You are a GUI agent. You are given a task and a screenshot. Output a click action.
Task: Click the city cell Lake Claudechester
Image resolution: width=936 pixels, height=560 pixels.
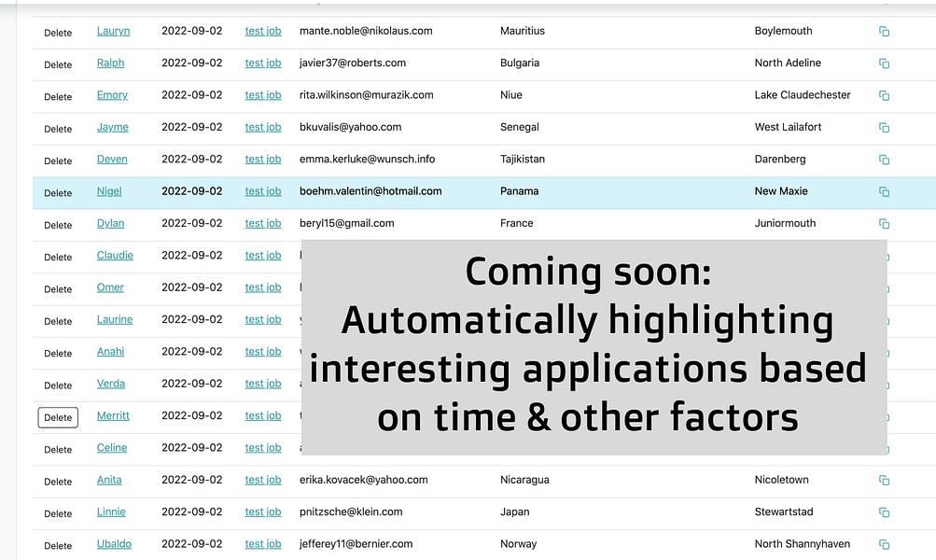click(x=803, y=95)
